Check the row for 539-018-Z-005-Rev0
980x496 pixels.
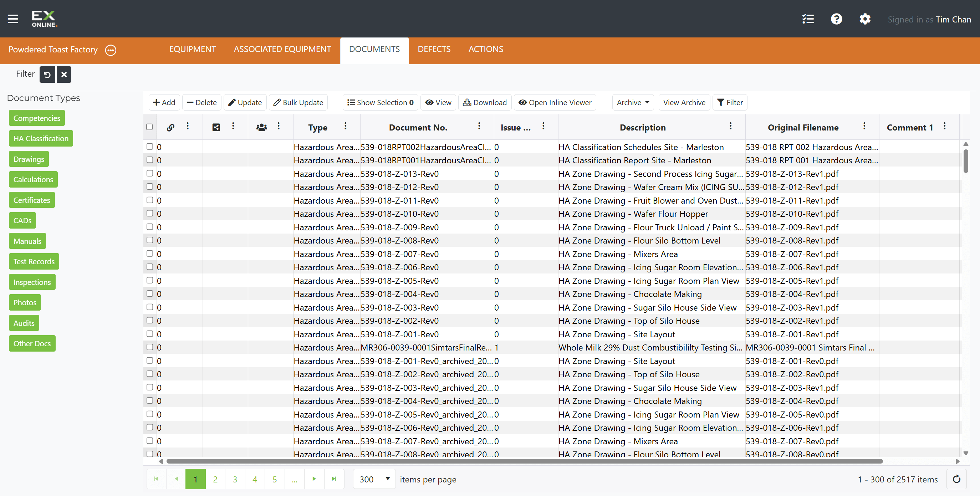pos(150,280)
